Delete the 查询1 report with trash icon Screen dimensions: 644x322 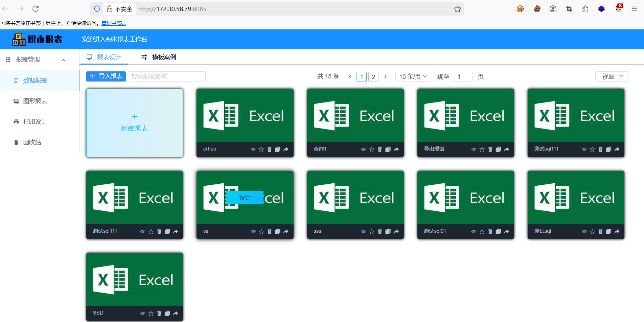[x=380, y=149]
